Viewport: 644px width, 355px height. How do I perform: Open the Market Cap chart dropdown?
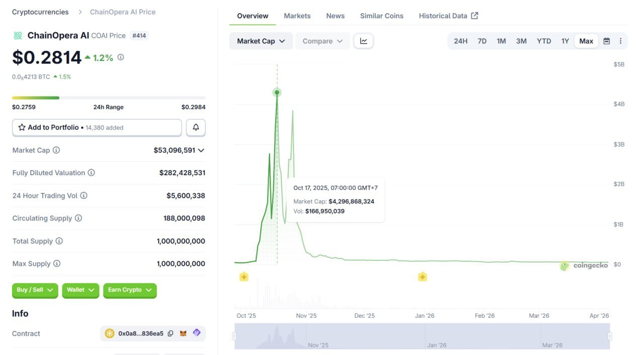click(x=261, y=41)
